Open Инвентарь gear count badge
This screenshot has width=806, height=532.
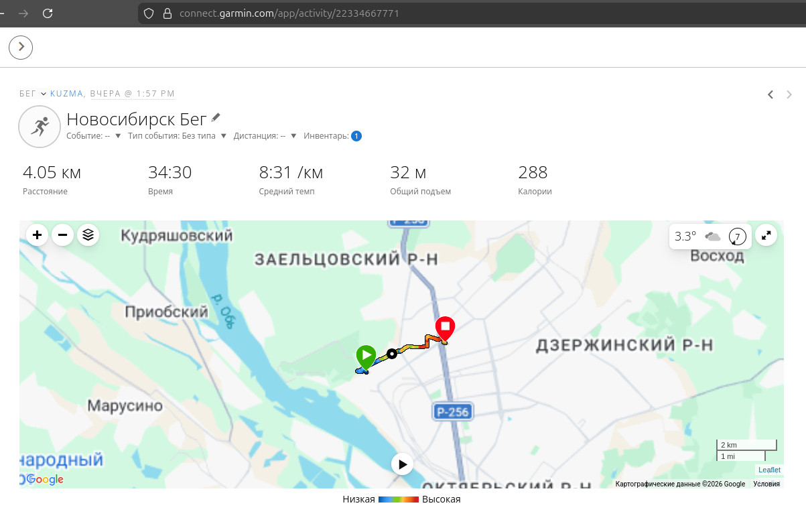[x=356, y=136]
